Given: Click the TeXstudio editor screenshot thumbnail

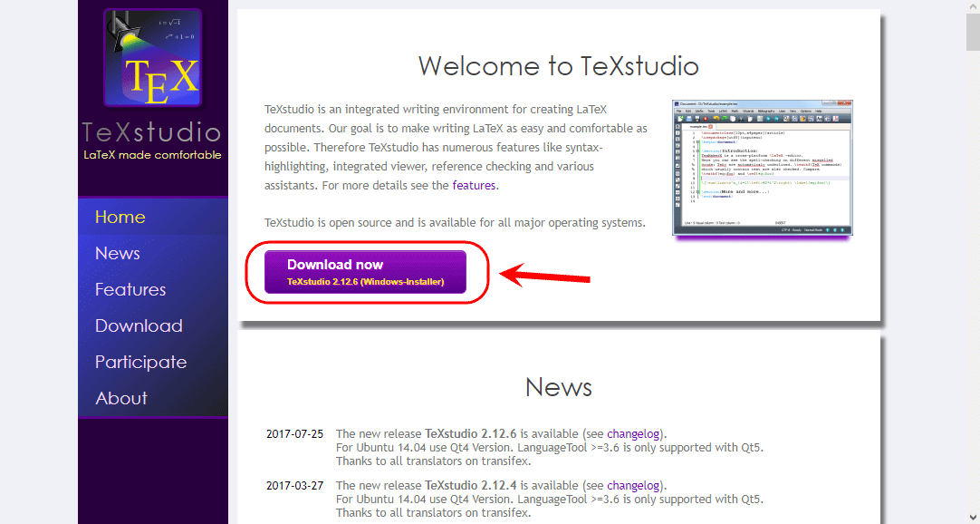Looking at the screenshot, I should coord(763,168).
